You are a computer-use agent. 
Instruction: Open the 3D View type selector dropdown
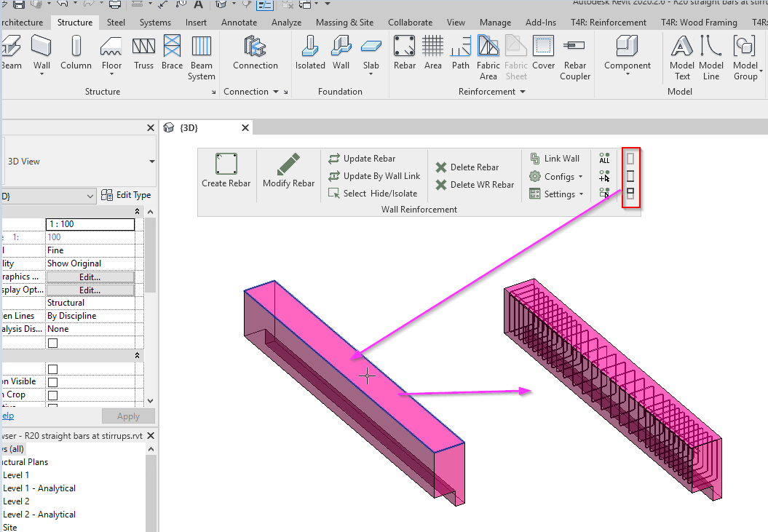152,162
